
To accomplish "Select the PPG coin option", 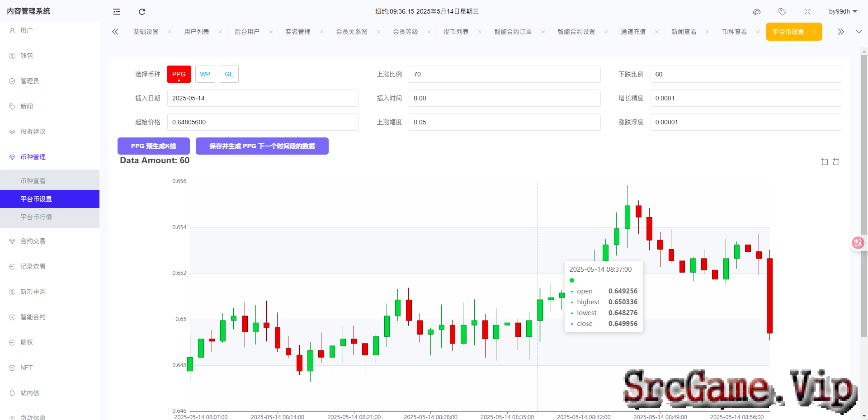I will [179, 74].
